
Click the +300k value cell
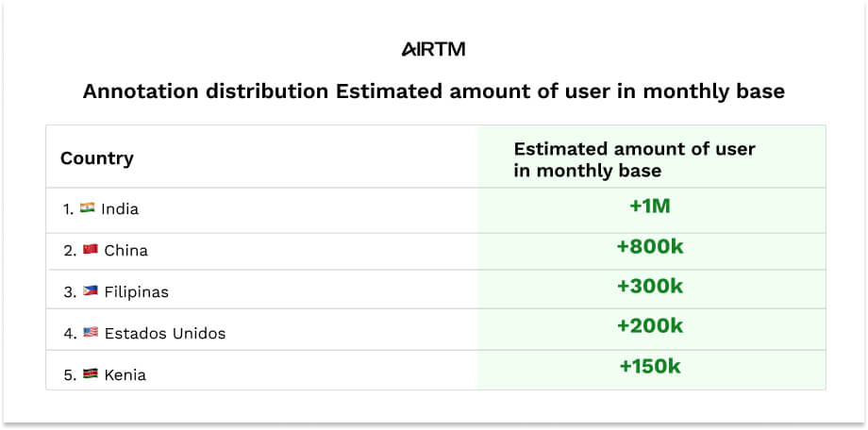click(649, 286)
